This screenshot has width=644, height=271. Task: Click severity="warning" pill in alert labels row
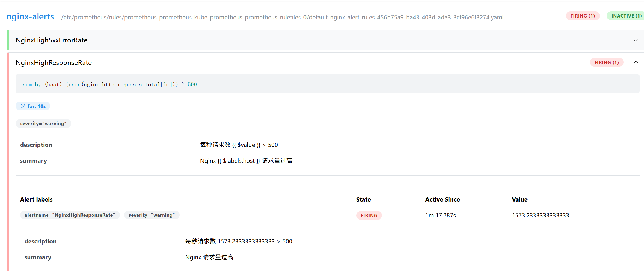pos(152,215)
